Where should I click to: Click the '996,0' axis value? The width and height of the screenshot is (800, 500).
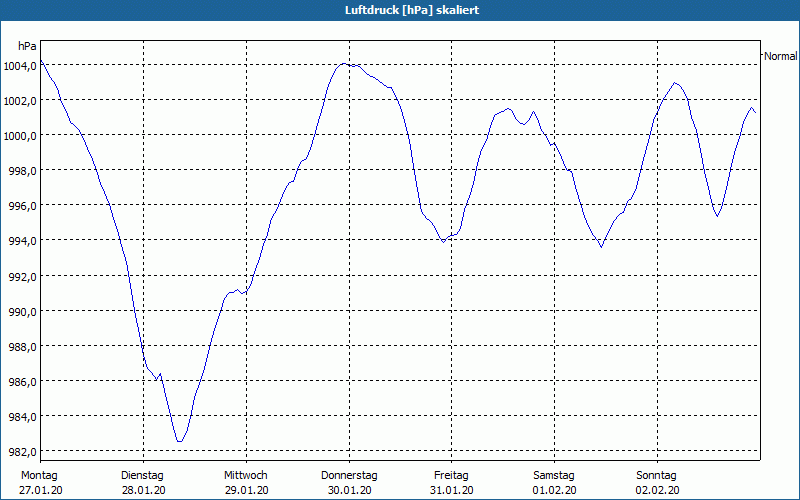[x=22, y=207]
